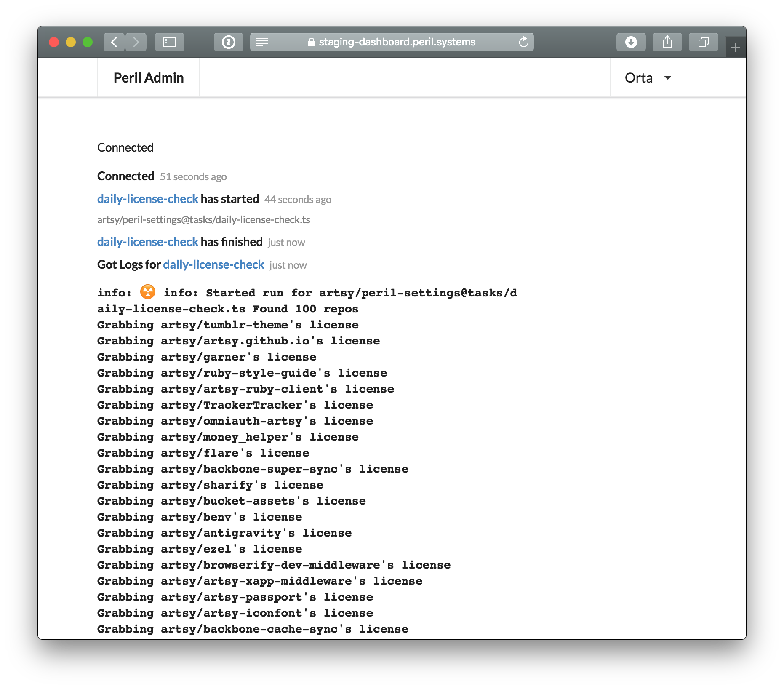This screenshot has width=784, height=689.
Task: Open Reader view icon in address bar
Action: click(x=262, y=42)
